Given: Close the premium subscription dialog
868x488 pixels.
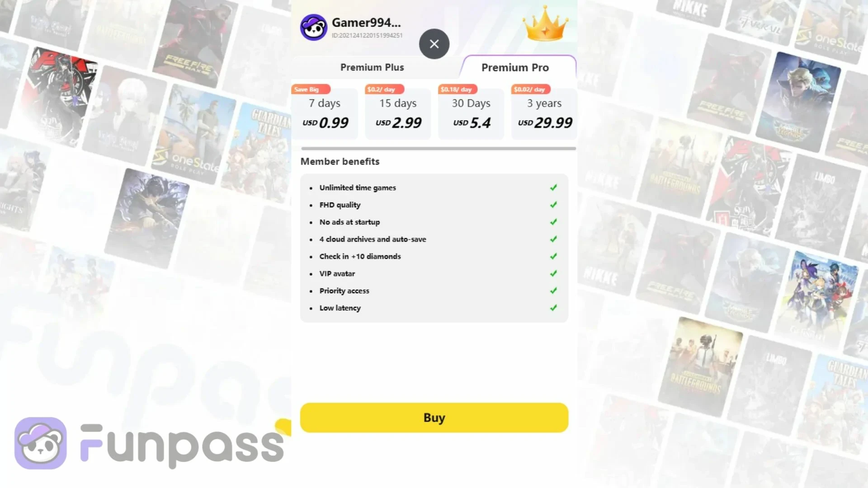Looking at the screenshot, I should click(434, 43).
